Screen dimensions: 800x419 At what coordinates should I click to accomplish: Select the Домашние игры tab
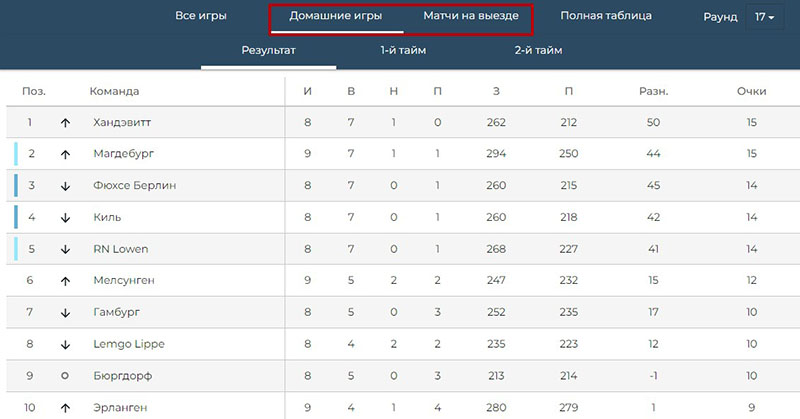tap(335, 16)
